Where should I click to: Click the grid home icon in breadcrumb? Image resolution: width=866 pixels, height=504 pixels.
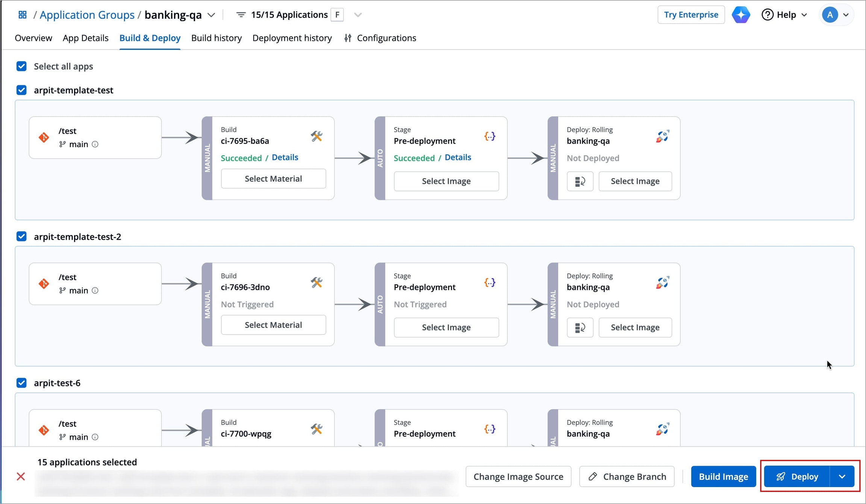click(x=22, y=15)
